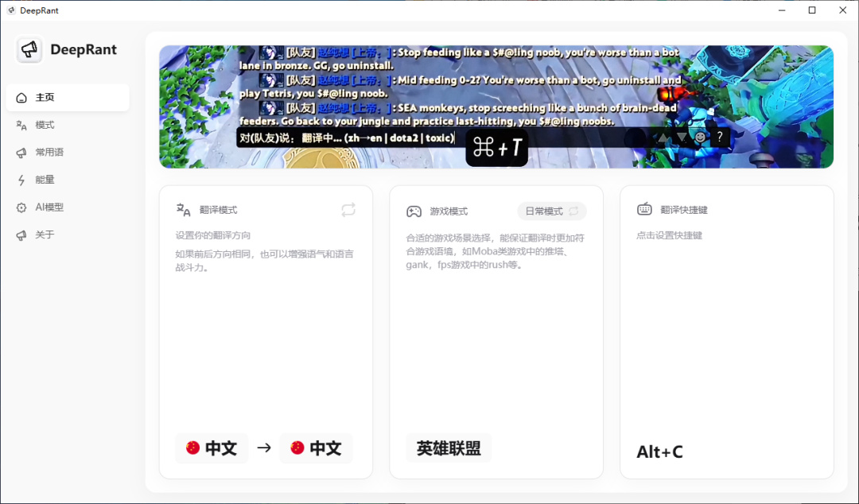Viewport: 859px width, 504px height.
Task: Click the ⌘+T shortcut overlay in banner
Action: (x=496, y=147)
